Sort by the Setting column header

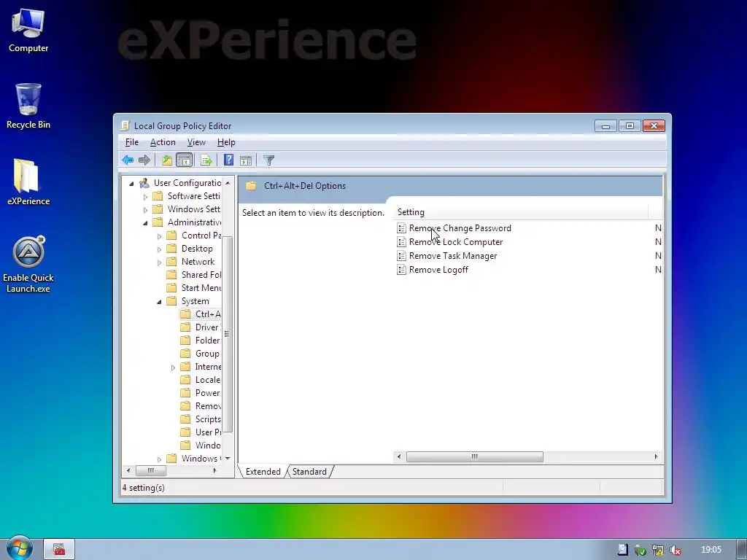[x=521, y=212]
